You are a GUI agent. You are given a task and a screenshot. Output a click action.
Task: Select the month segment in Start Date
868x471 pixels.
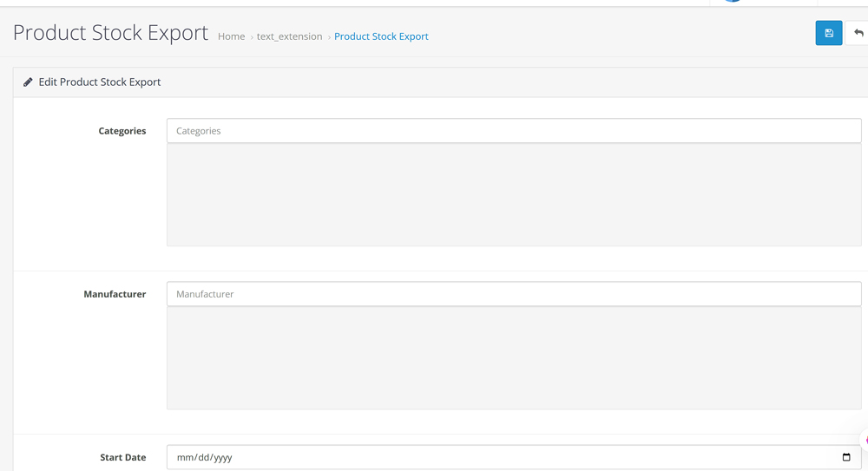[x=183, y=457]
